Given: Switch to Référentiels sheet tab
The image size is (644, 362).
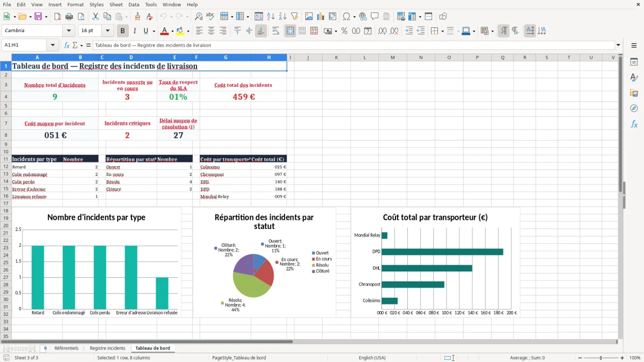Looking at the screenshot, I should [x=66, y=348].
